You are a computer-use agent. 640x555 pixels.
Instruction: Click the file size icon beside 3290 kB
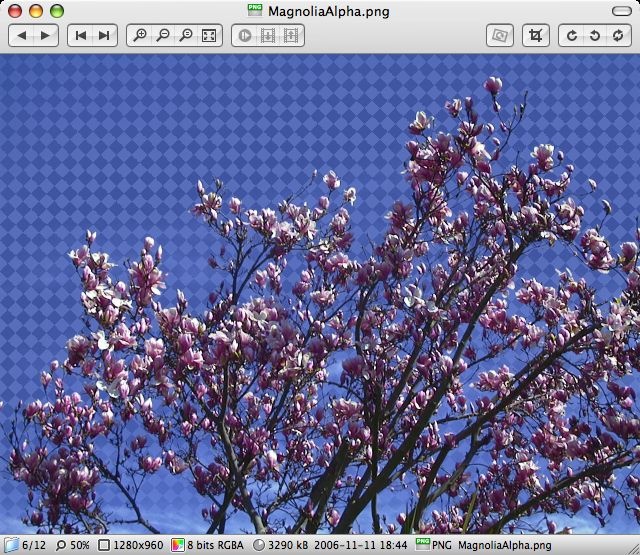[x=259, y=545]
